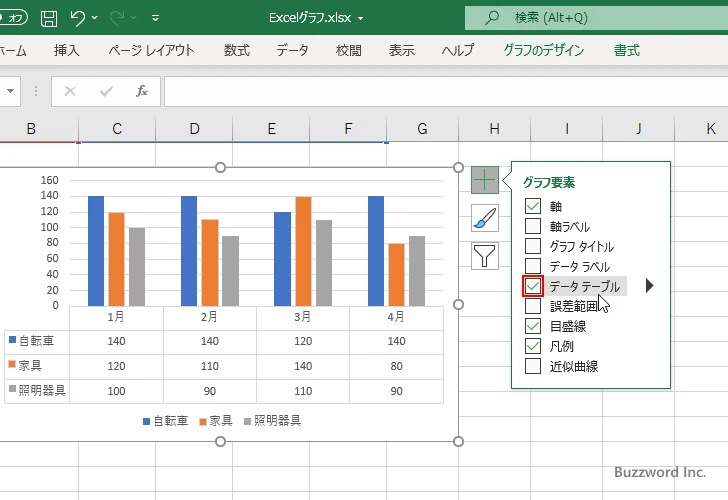Click the formula bar cancel X icon
The height and width of the screenshot is (500, 728).
(x=70, y=91)
